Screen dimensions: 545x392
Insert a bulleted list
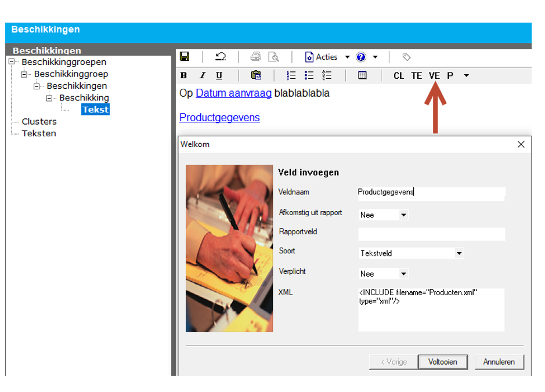pos(309,75)
